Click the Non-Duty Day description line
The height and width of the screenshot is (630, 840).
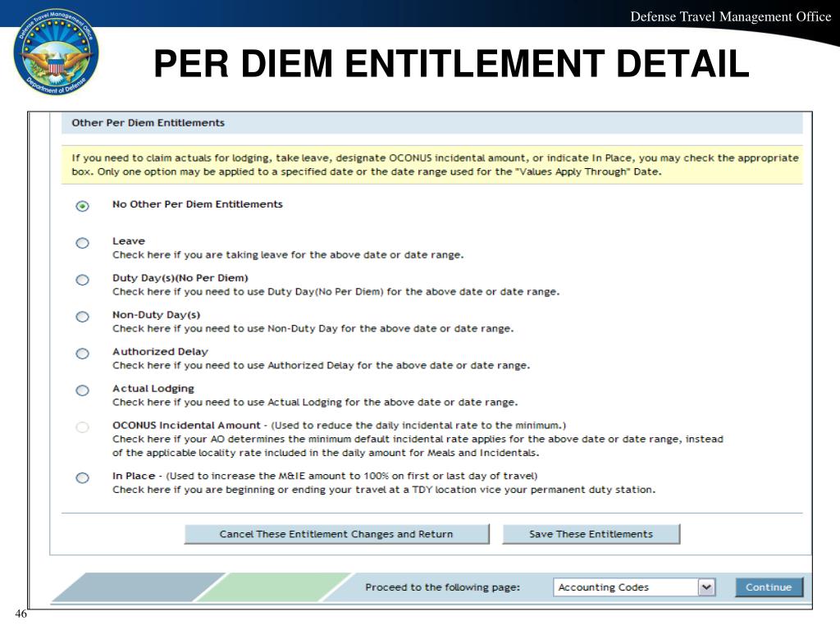click(313, 328)
